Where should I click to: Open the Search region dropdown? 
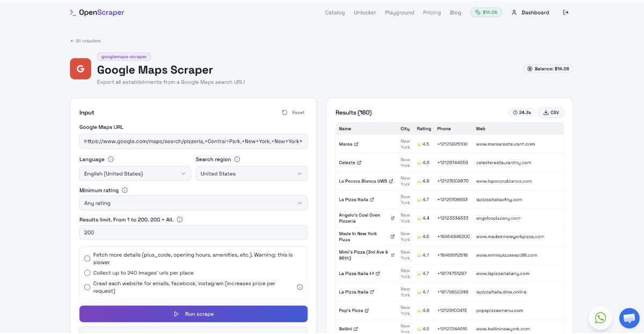[252, 173]
